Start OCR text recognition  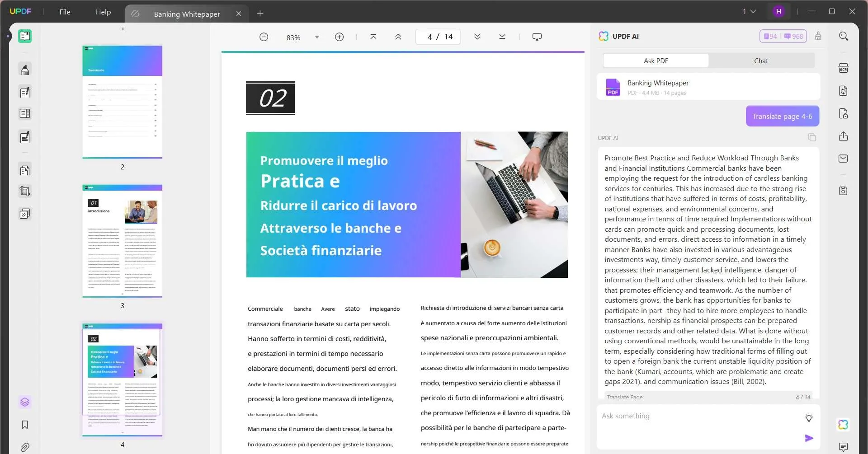pyautogui.click(x=844, y=67)
